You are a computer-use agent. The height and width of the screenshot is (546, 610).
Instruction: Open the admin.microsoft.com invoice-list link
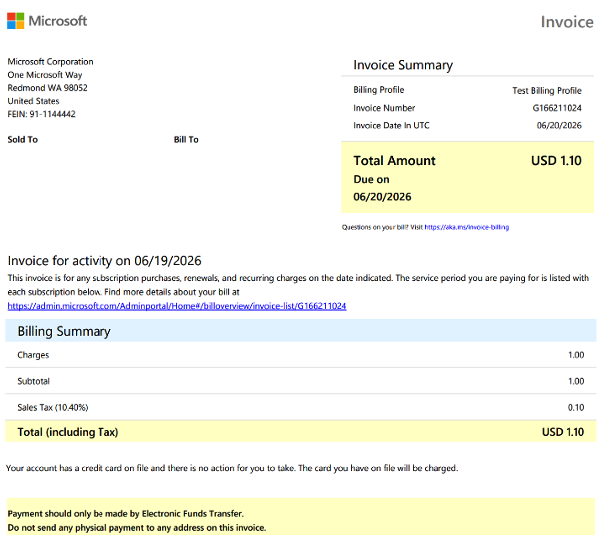pyautogui.click(x=177, y=306)
